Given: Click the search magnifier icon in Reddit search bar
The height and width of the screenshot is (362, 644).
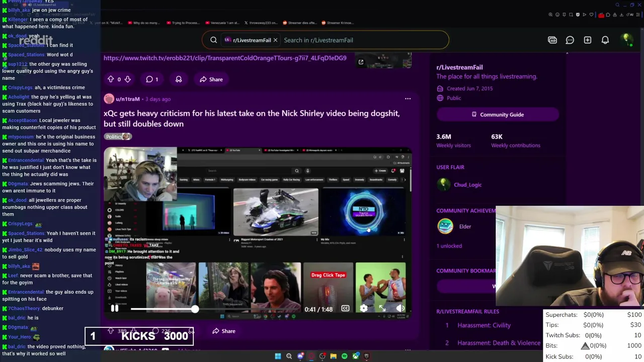Looking at the screenshot, I should coord(214,40).
